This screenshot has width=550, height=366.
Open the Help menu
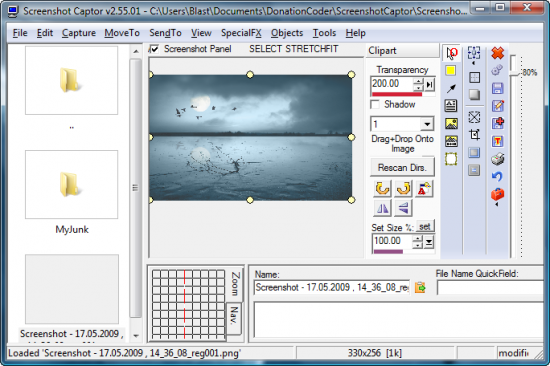pyautogui.click(x=355, y=33)
